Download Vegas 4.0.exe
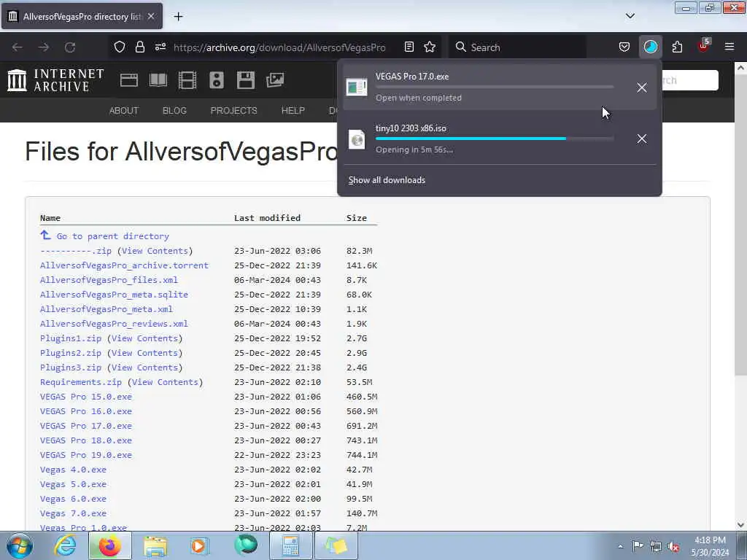Image resolution: width=747 pixels, height=560 pixels. (73, 470)
